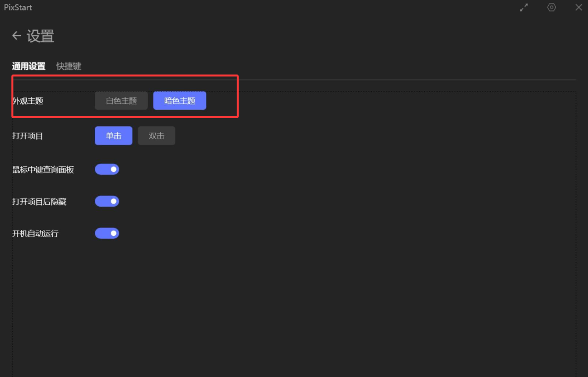Toggle the 鼠标中键查询面板 switch
The width and height of the screenshot is (588, 377).
[x=107, y=169]
